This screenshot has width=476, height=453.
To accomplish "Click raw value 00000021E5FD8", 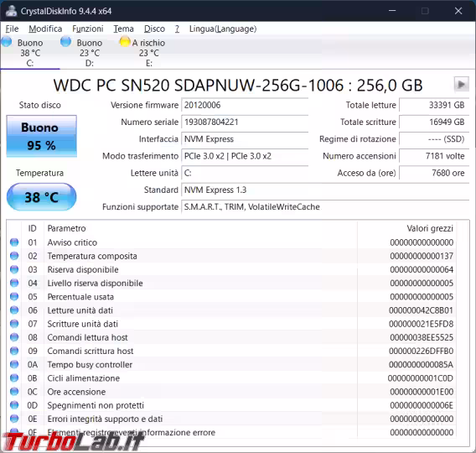I will (x=421, y=324).
